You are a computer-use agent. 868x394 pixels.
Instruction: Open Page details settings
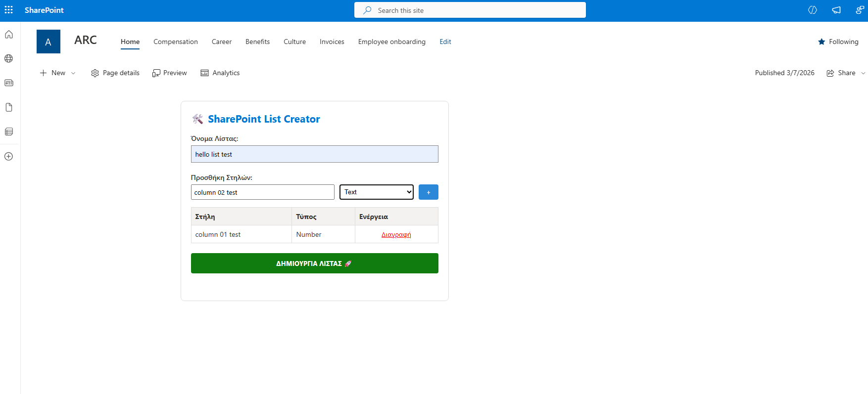pyautogui.click(x=115, y=73)
